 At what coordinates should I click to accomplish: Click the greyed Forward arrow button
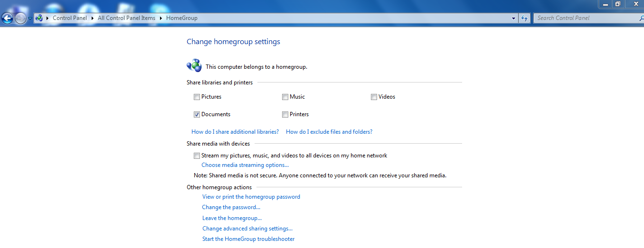(x=20, y=18)
